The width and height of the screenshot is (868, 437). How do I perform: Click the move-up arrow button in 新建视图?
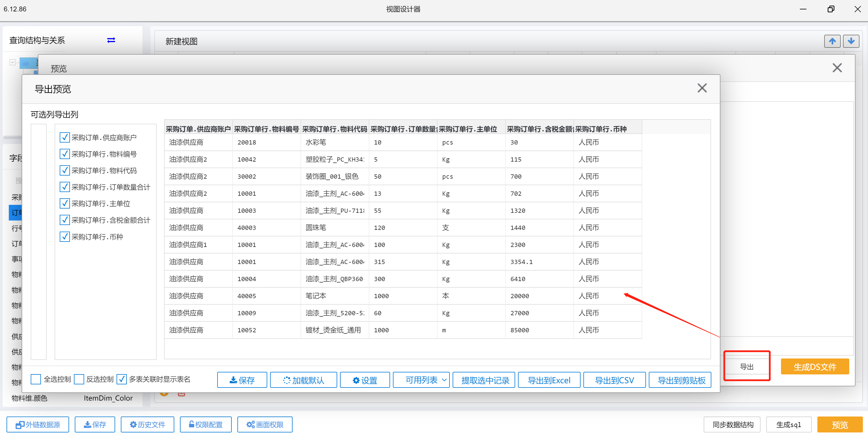pyautogui.click(x=832, y=41)
